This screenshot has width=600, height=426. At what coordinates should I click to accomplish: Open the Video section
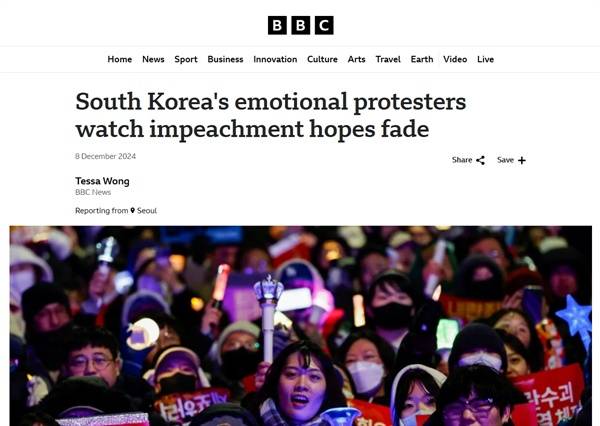455,59
